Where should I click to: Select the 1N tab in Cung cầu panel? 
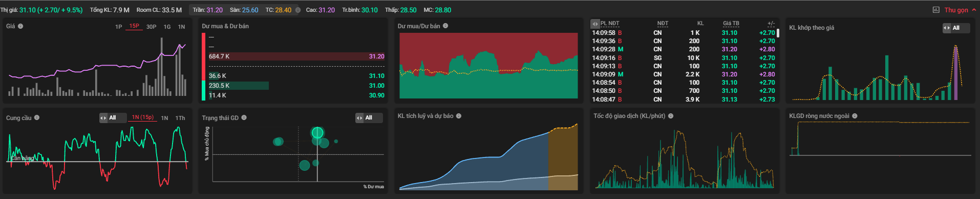coord(164,118)
